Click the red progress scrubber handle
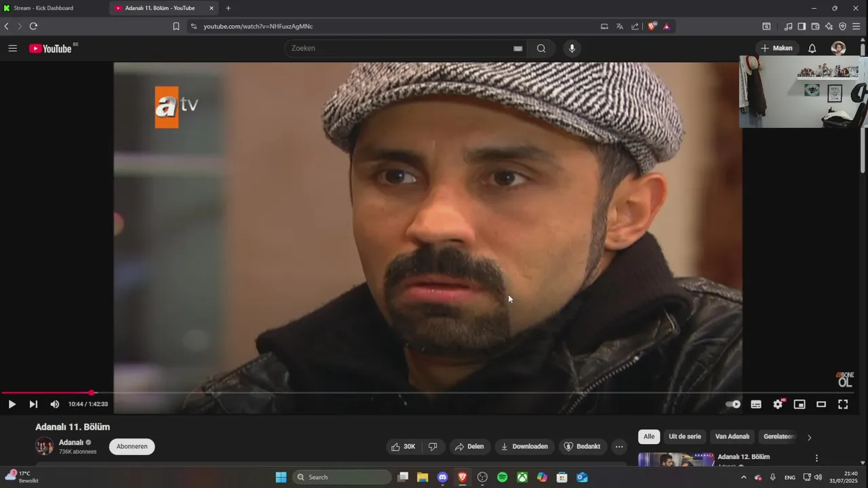Screen dimensions: 868x488 click(x=92, y=392)
